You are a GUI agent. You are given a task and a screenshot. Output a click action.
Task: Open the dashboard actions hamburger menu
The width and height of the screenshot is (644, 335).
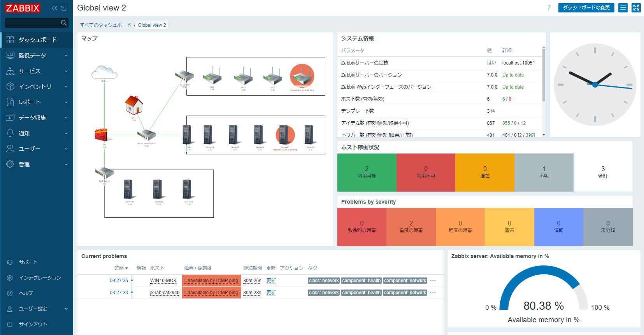click(x=623, y=8)
